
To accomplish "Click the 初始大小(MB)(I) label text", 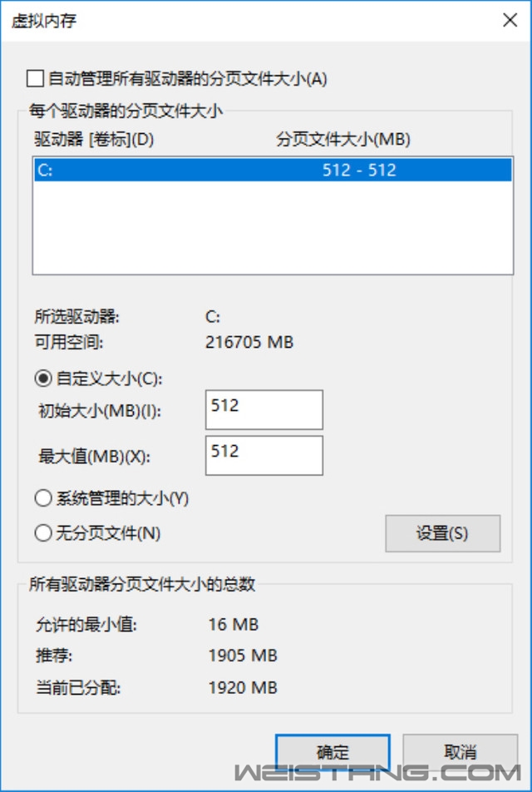I will pos(100,411).
